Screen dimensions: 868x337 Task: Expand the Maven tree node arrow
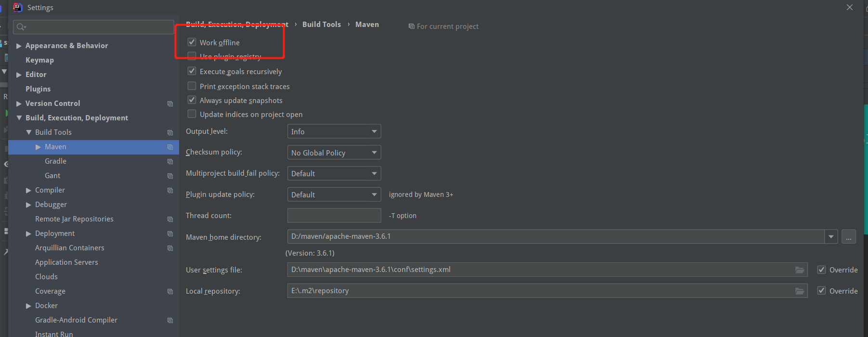(x=38, y=147)
